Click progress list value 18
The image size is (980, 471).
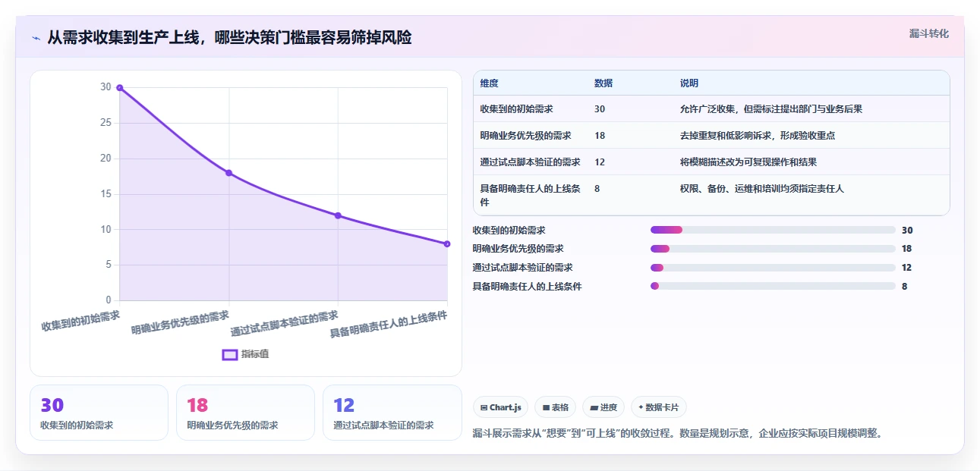(x=907, y=249)
